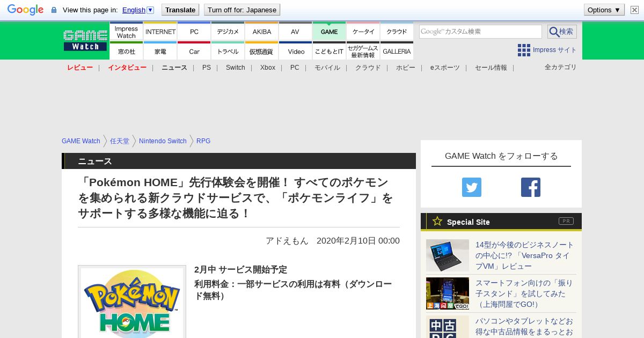Open the こどもとIT tab
Image resolution: width=644 pixels, height=338 pixels.
pyautogui.click(x=329, y=51)
